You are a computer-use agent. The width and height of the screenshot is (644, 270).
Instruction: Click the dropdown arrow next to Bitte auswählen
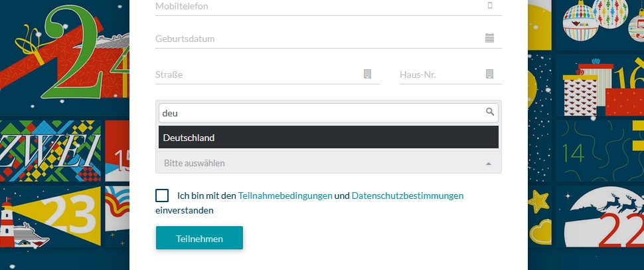coord(489,163)
